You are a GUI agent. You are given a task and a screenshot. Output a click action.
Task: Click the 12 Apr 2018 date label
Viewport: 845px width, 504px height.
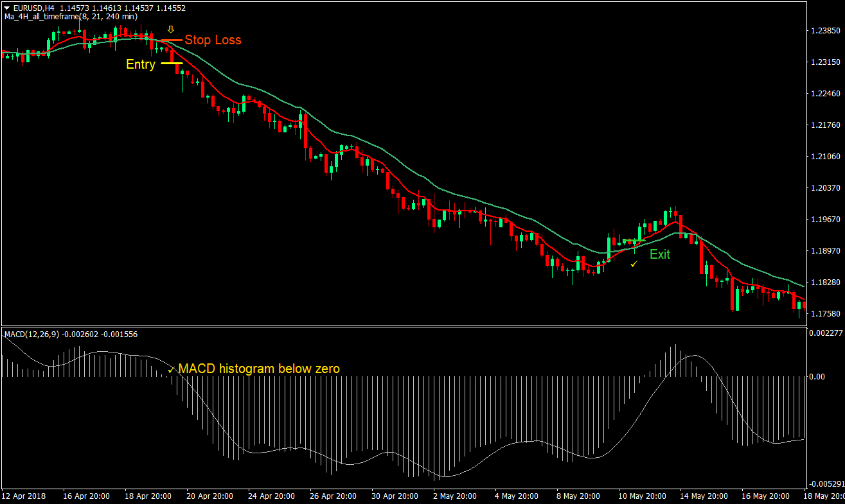pos(24,496)
